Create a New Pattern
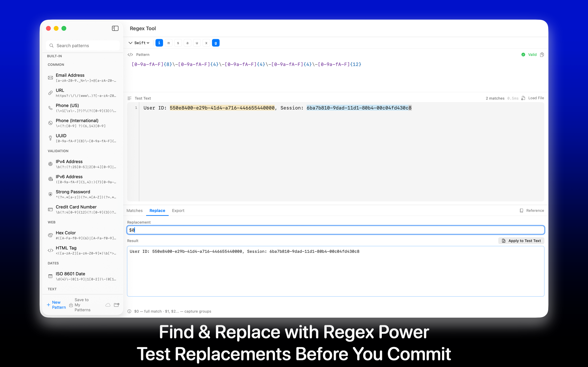588x367 pixels. point(56,305)
